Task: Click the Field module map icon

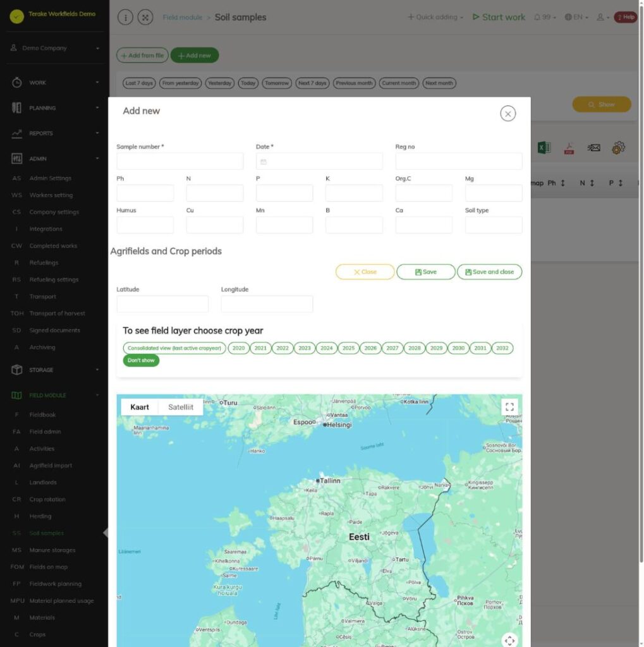Action: pos(16,396)
